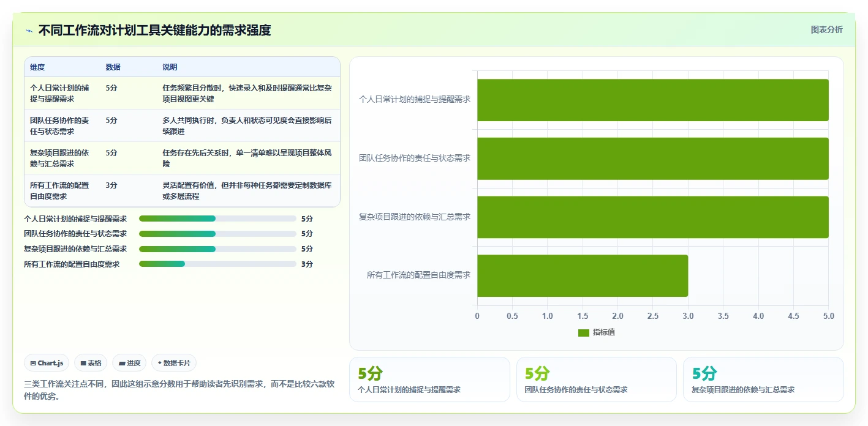Select the 表格 tag chip
868x426 pixels.
(x=91, y=363)
